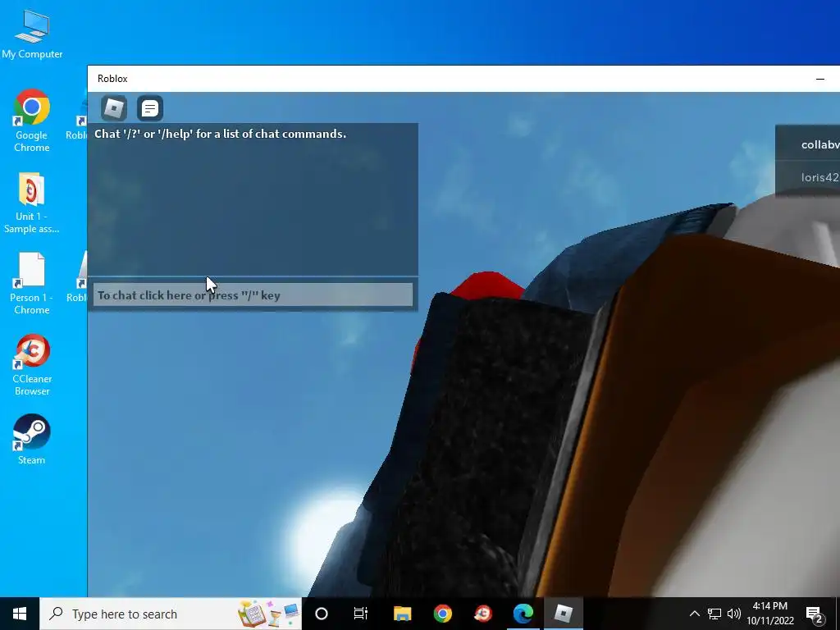Launch CCleaner Browser from desktop
The width and height of the screenshot is (840, 630).
tap(32, 365)
